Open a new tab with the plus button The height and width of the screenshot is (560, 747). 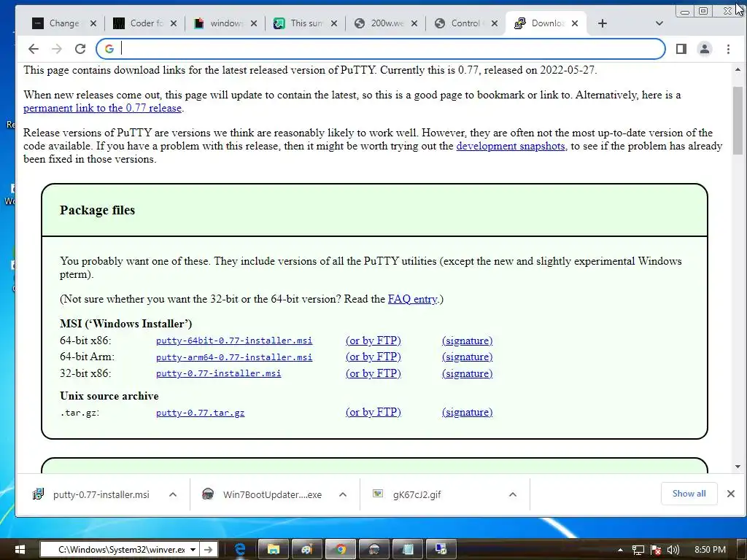(x=602, y=23)
